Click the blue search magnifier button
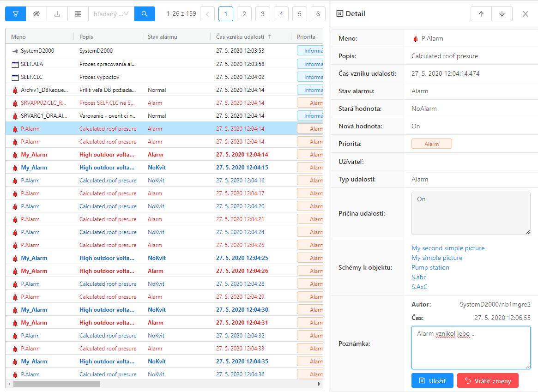Screen dimensions: 538x392 (x=145, y=14)
